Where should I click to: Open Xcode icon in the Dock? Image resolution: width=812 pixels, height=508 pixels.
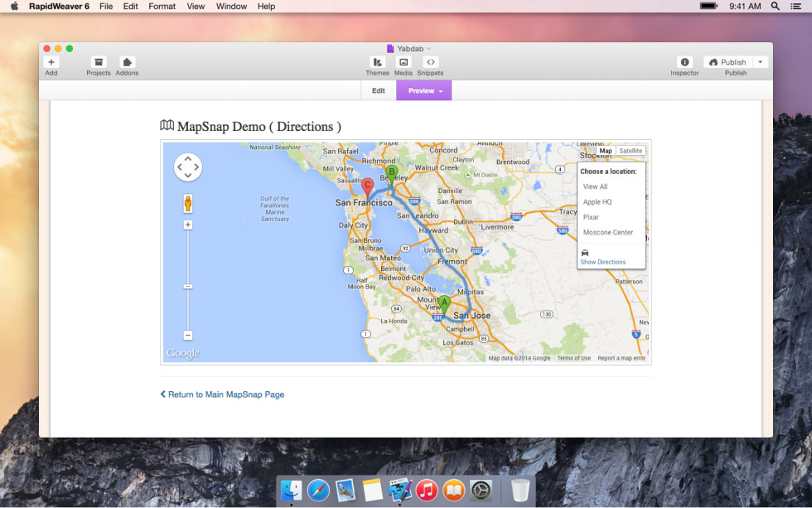pos(399,491)
